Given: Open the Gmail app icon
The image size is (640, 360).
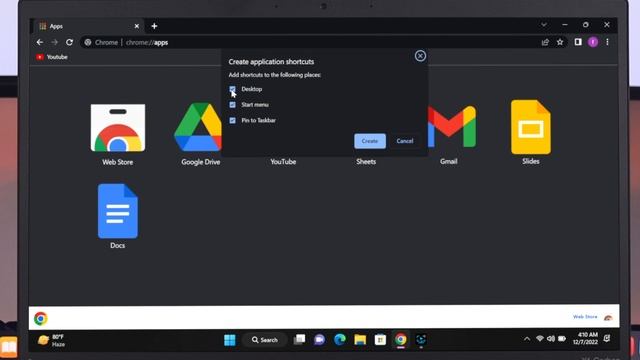Looking at the screenshot, I should [452, 127].
